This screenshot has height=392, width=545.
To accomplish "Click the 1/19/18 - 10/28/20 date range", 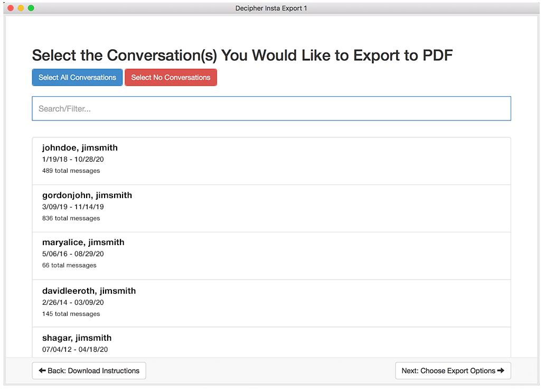I will coord(73,159).
